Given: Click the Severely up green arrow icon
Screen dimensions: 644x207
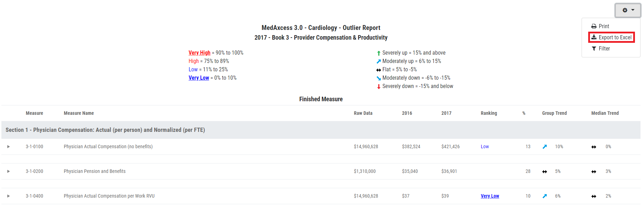Looking at the screenshot, I should pos(379,53).
